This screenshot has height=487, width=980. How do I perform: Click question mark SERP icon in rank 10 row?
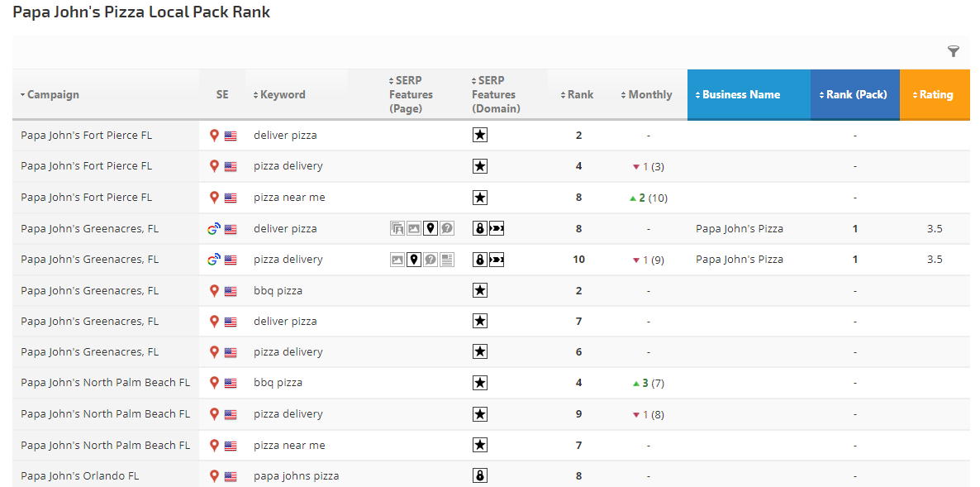pyautogui.click(x=431, y=260)
